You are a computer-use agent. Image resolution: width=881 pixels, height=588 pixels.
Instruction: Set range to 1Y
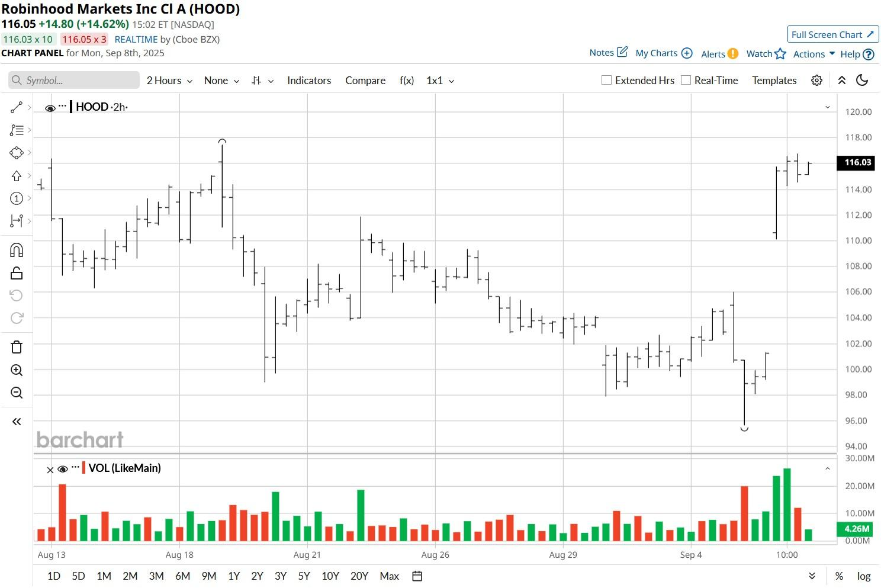(234, 576)
